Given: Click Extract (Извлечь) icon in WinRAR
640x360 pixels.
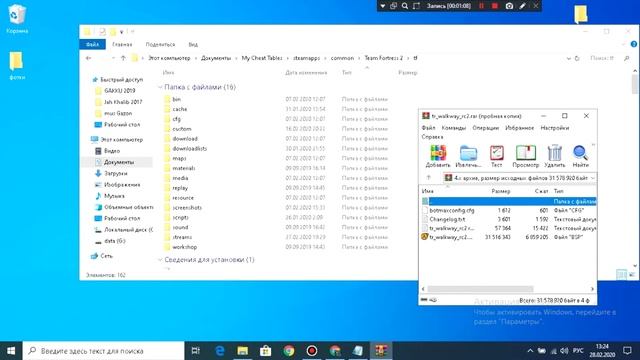Looking at the screenshot, I should point(468,156).
